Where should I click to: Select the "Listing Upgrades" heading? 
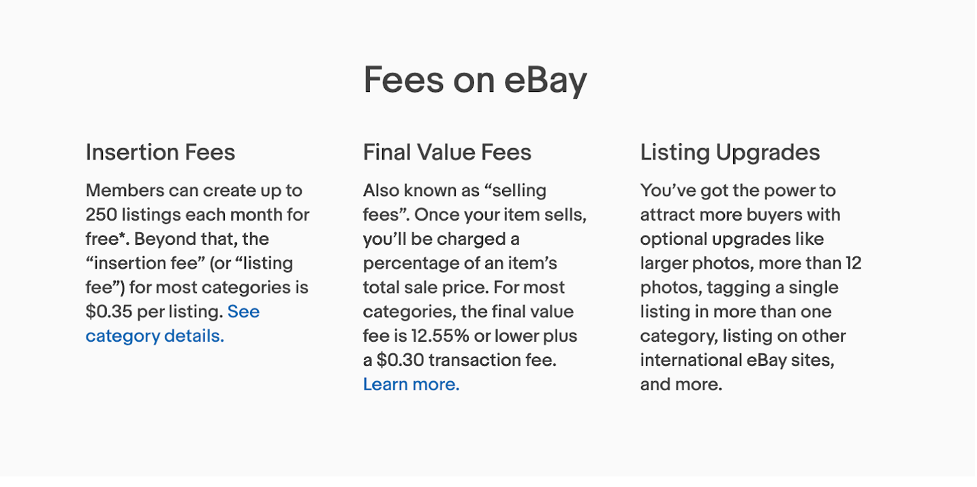pos(729,152)
